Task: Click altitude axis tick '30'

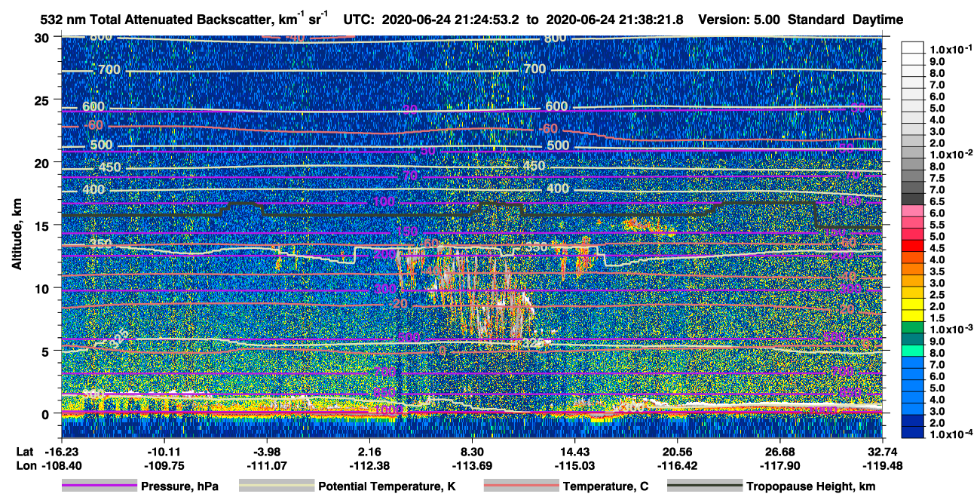Action: coord(44,38)
